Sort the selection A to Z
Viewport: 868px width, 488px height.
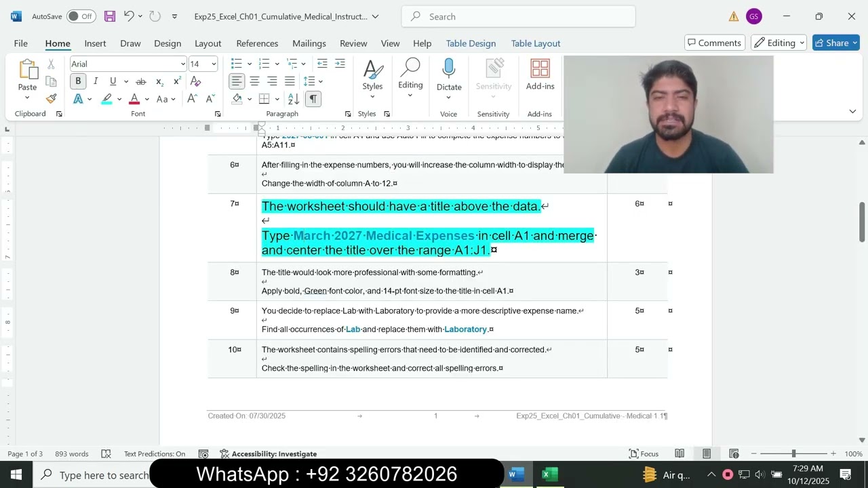pos(294,99)
